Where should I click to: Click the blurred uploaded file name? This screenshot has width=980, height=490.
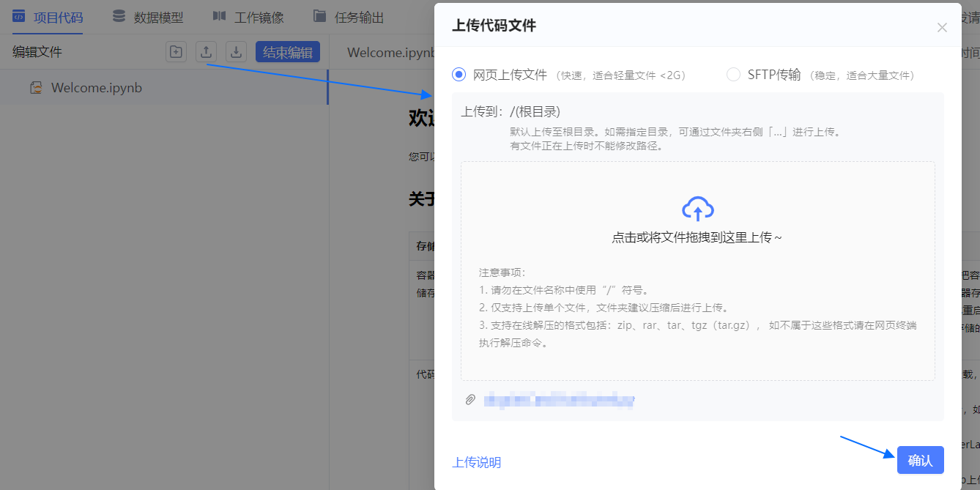(559, 399)
